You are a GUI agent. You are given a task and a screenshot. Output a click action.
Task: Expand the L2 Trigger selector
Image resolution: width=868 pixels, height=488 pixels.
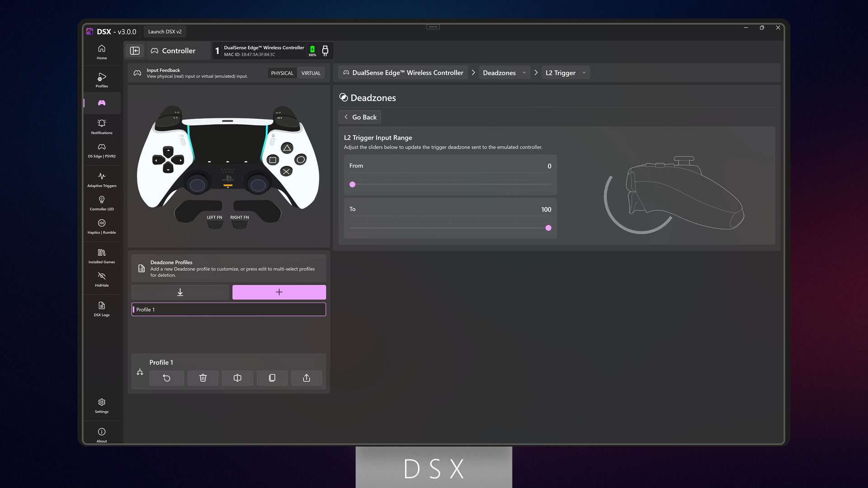click(x=565, y=72)
